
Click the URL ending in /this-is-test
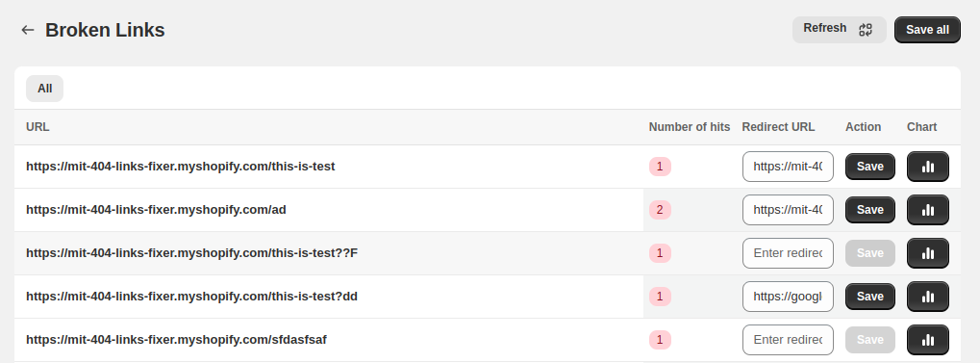pos(181,167)
